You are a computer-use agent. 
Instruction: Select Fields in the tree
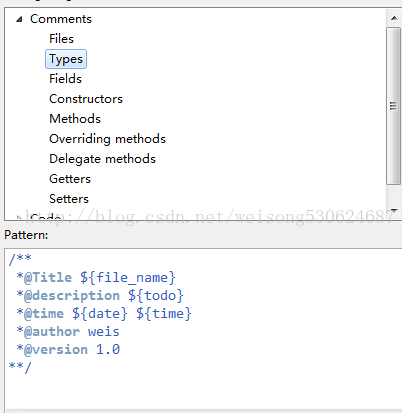(x=65, y=79)
